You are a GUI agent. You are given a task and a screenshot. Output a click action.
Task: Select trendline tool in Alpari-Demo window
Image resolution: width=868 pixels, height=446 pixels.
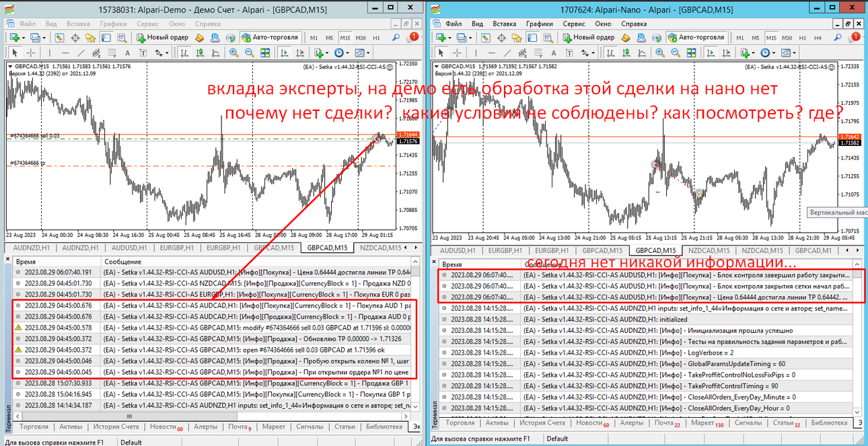(x=81, y=52)
